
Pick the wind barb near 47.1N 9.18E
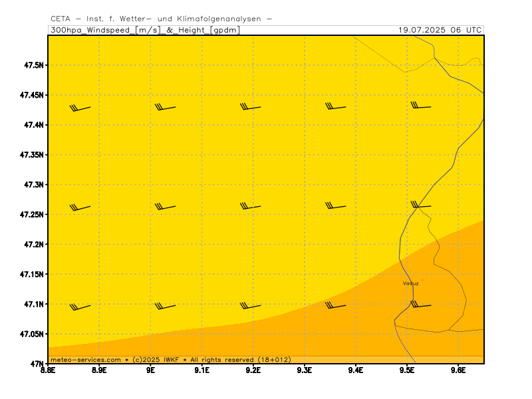point(251,306)
